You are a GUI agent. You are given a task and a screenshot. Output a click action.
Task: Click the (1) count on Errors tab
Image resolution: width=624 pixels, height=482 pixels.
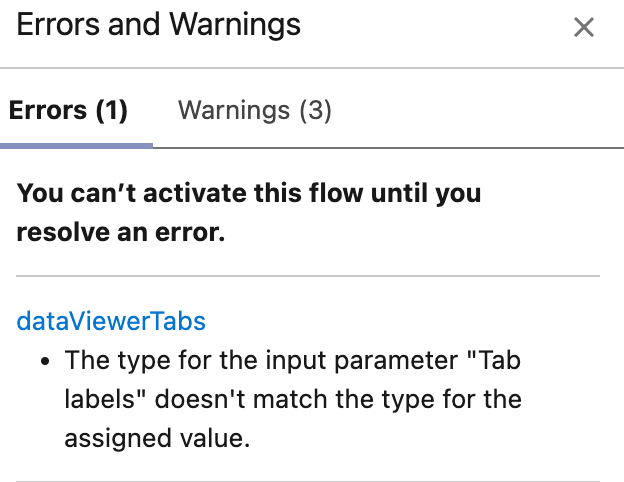pos(111,110)
